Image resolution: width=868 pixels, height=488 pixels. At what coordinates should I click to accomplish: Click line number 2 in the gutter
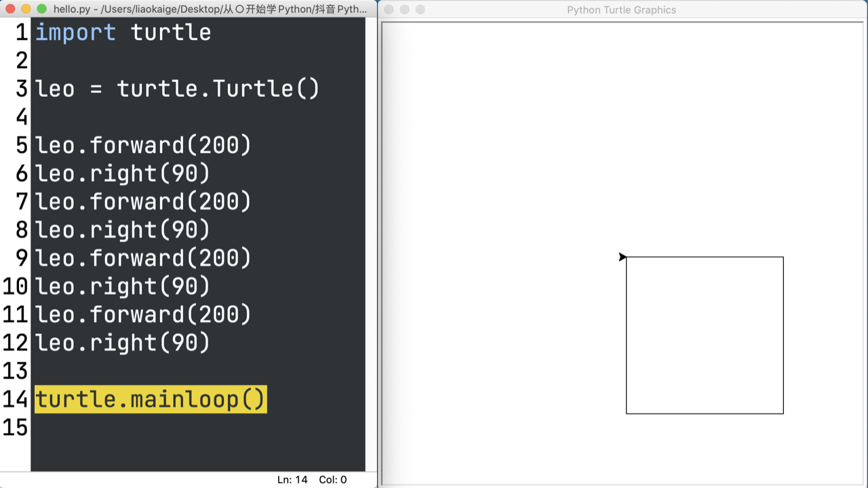[x=22, y=61]
